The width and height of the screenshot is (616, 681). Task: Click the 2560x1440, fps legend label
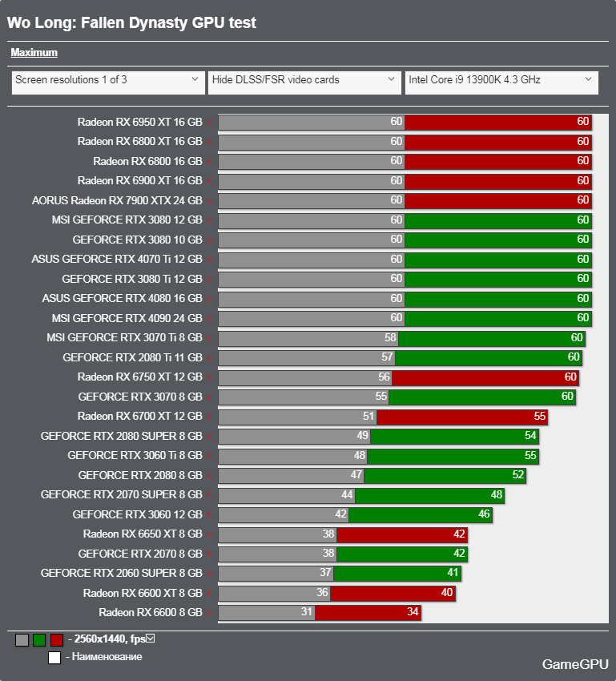tap(110, 639)
